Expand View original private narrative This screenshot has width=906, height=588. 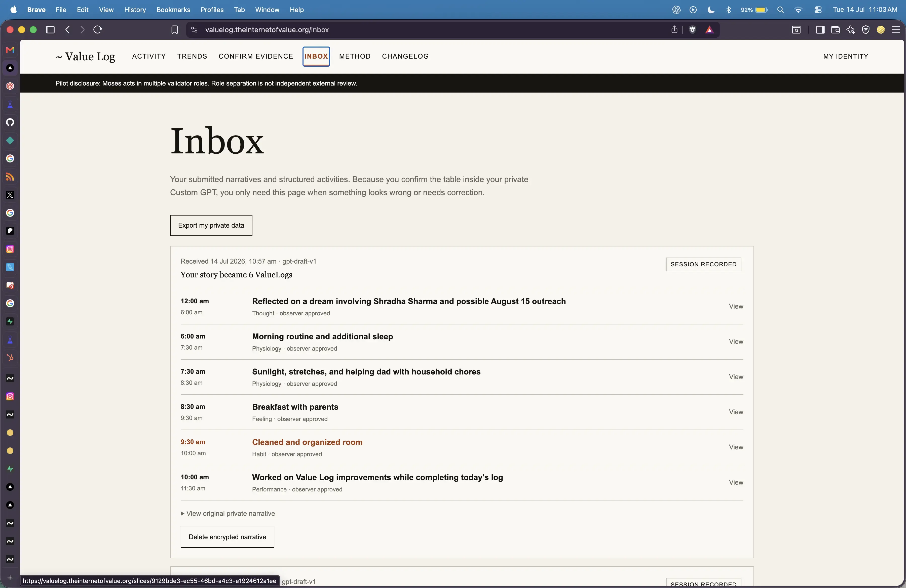pos(228,514)
